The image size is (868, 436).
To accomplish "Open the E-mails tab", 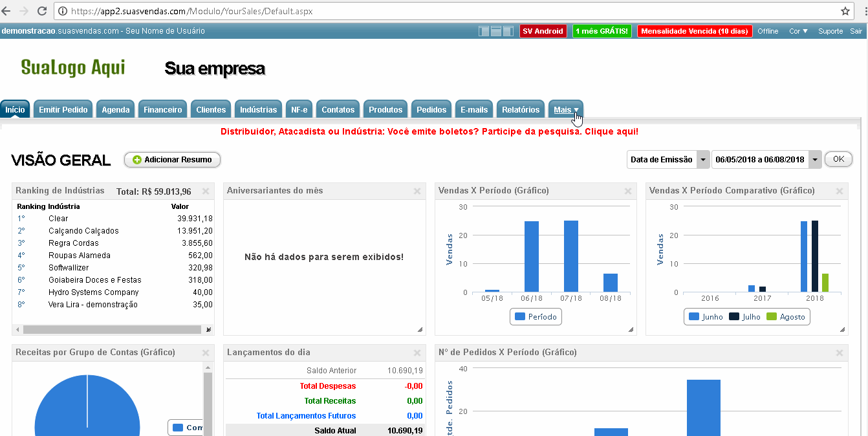I will (474, 109).
